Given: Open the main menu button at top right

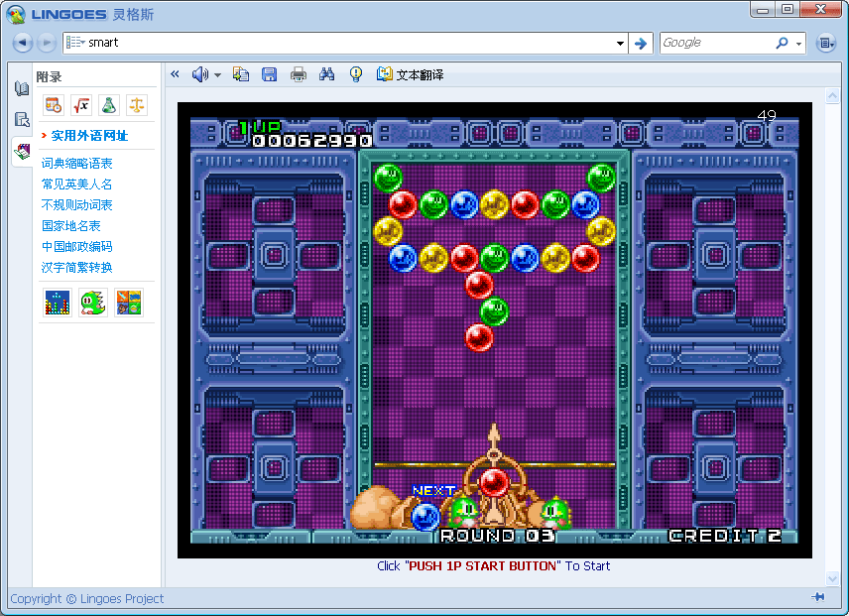Looking at the screenshot, I should 825,43.
